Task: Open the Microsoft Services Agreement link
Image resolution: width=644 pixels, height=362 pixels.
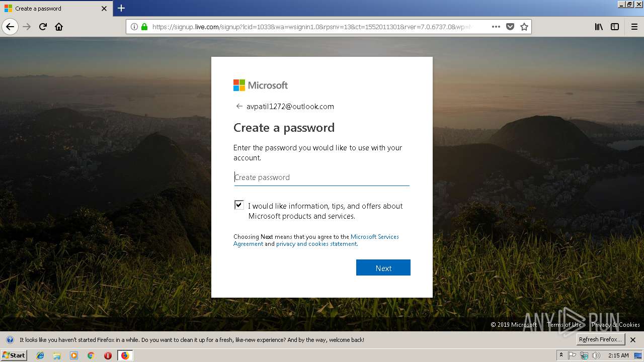Action: click(316, 240)
